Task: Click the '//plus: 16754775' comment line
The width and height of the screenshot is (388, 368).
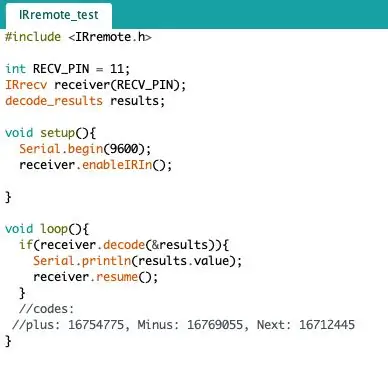Action: (183, 325)
